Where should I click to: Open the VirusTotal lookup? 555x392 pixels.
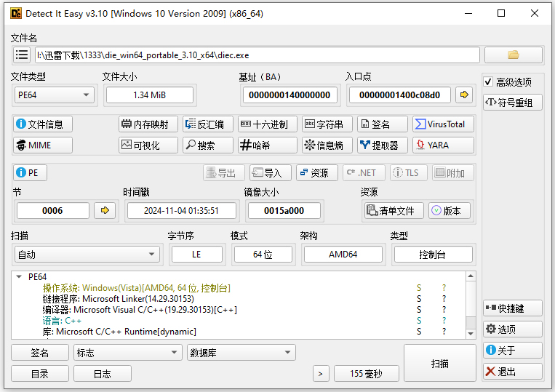443,124
